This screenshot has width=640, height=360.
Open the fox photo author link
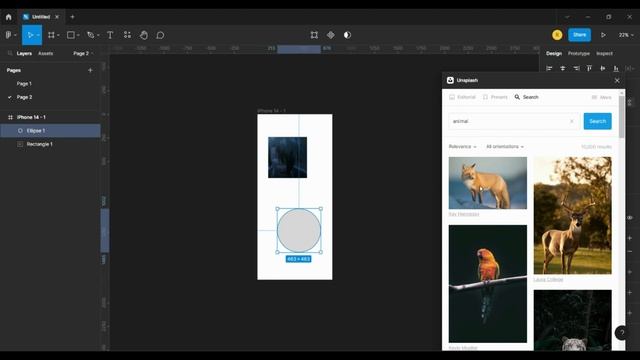pos(464,214)
